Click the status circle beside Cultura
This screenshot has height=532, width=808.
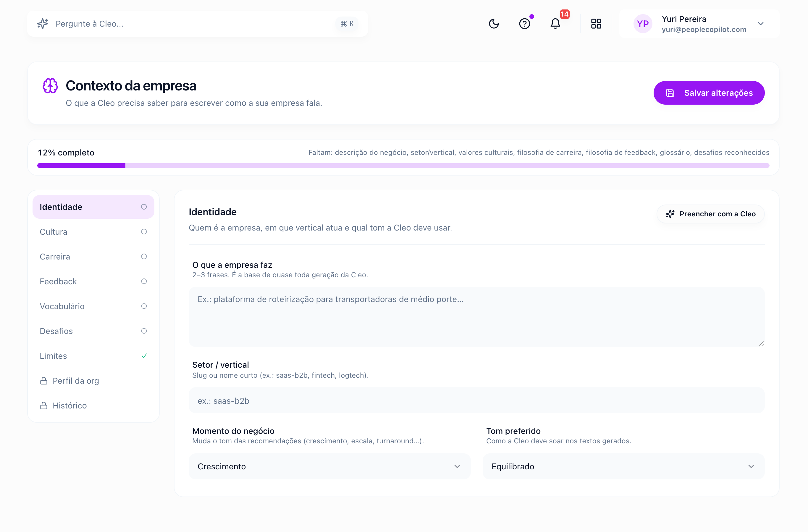pyautogui.click(x=144, y=232)
